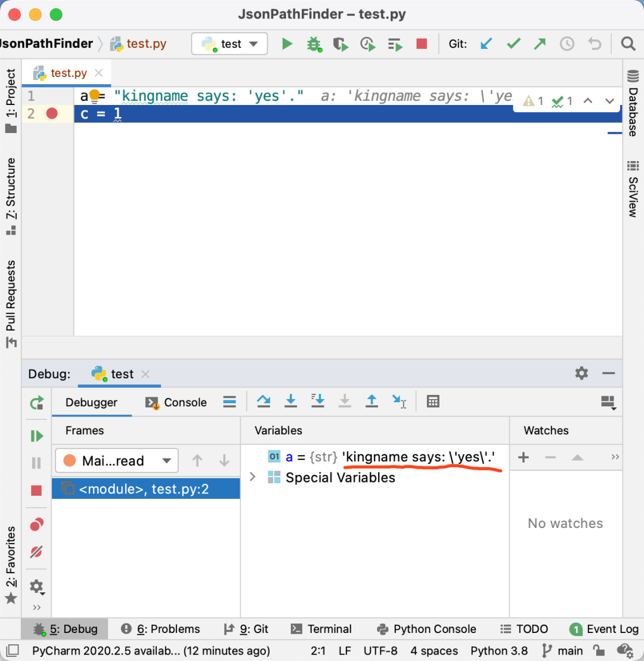Expand Special Variables node
644x661 pixels.
point(252,477)
